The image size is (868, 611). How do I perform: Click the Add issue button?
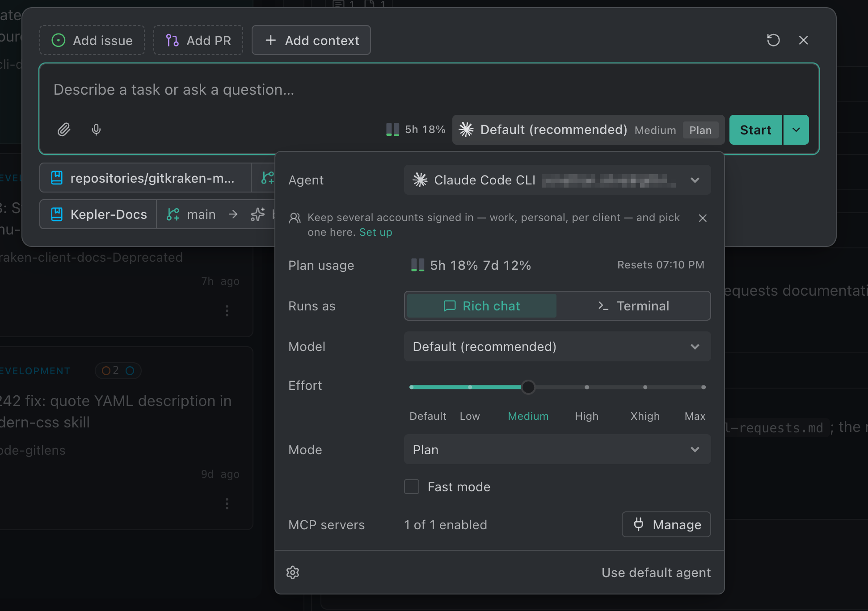pyautogui.click(x=92, y=40)
